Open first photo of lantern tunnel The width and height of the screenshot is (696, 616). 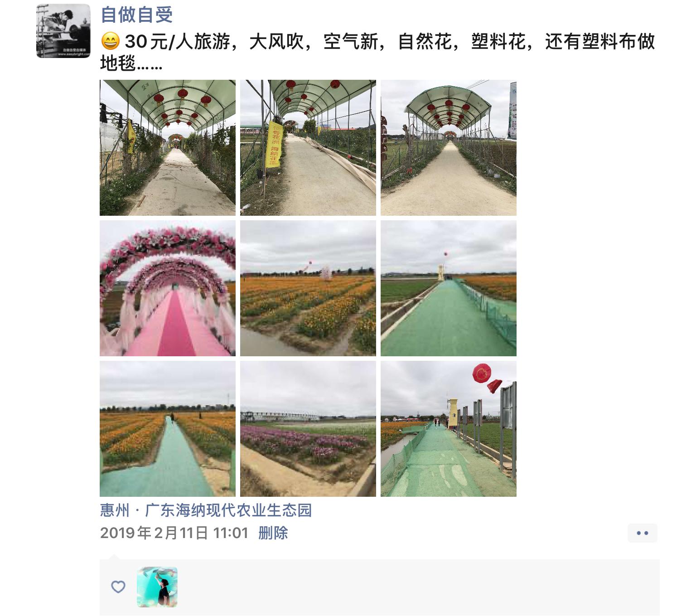coord(168,148)
